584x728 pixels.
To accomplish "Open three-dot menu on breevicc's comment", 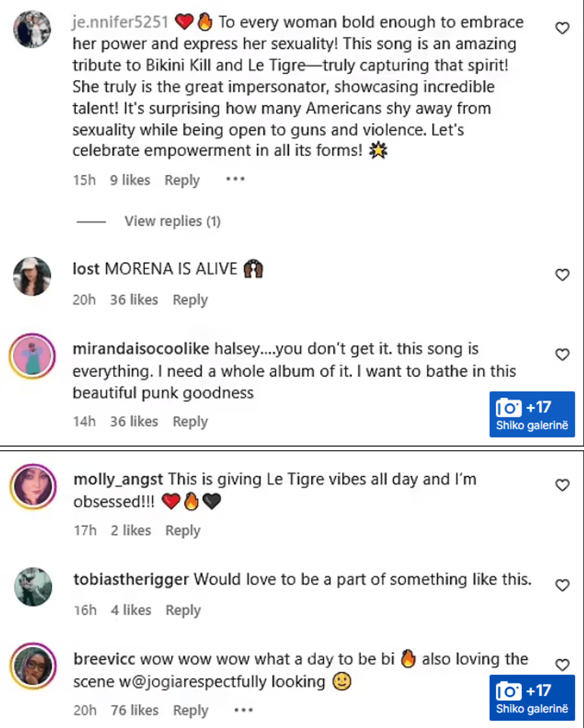I will pos(244,710).
